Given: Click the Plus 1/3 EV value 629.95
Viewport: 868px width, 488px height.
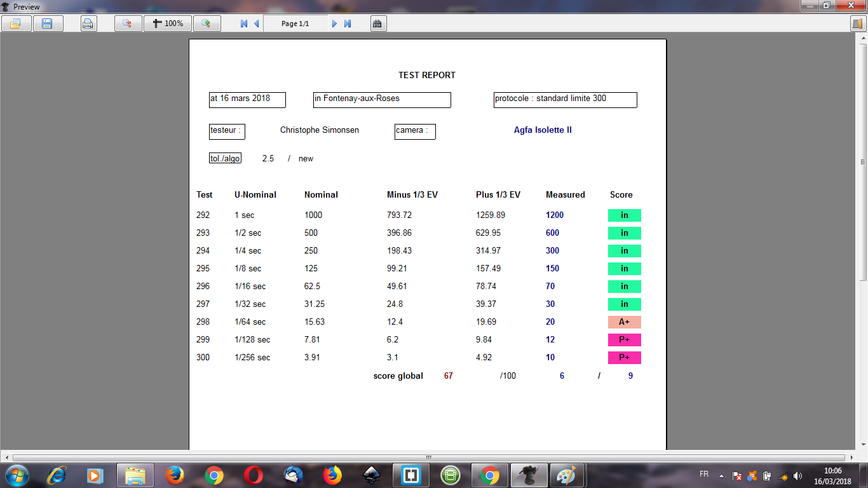Looking at the screenshot, I should coord(489,233).
